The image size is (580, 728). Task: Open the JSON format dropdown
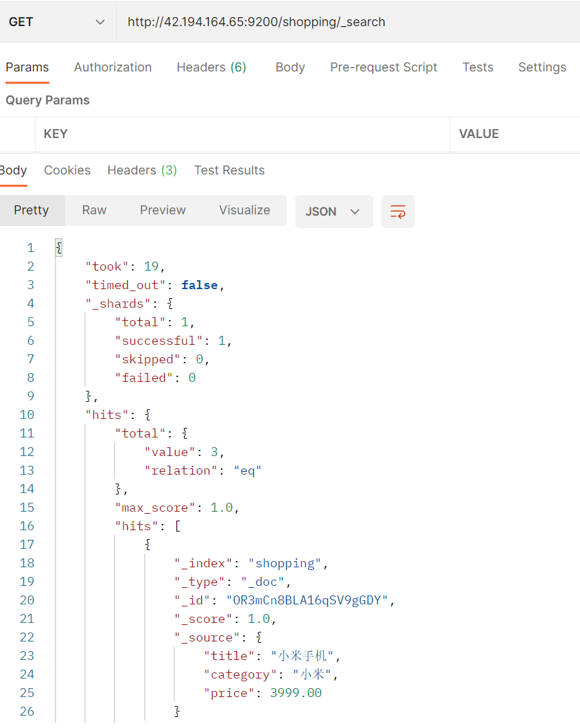pos(334,212)
